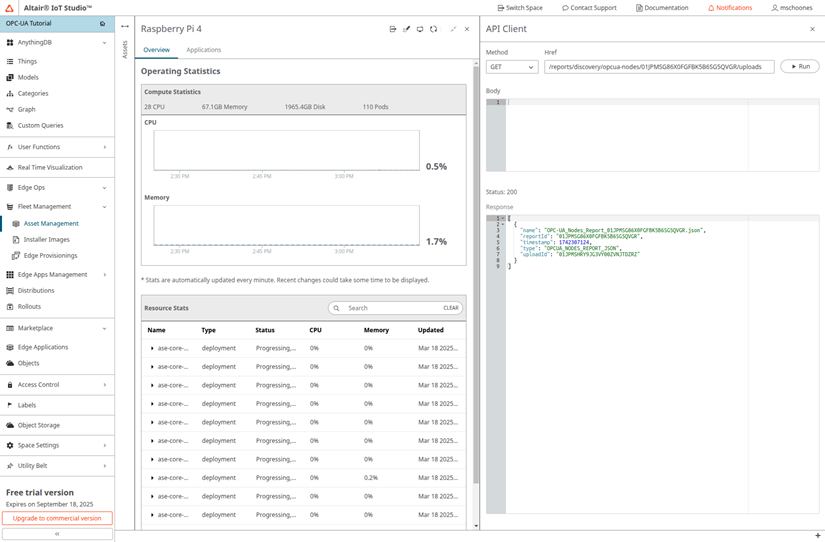Open the Method GET dropdown
This screenshot has height=542, width=825.
click(512, 67)
